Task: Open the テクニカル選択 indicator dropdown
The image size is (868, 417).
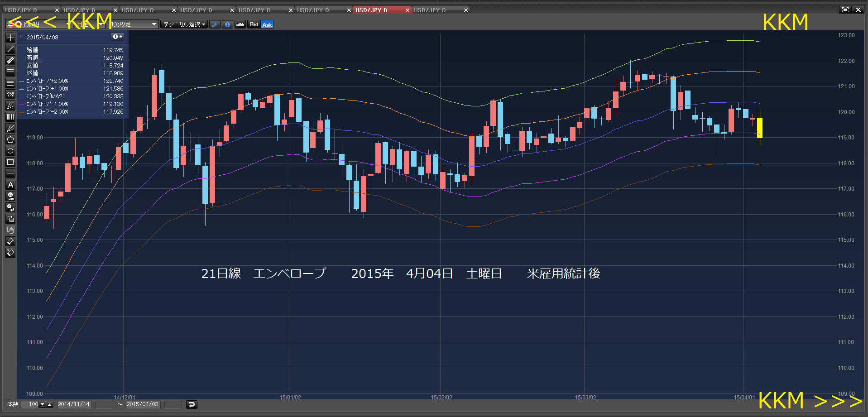Action: pos(184,24)
